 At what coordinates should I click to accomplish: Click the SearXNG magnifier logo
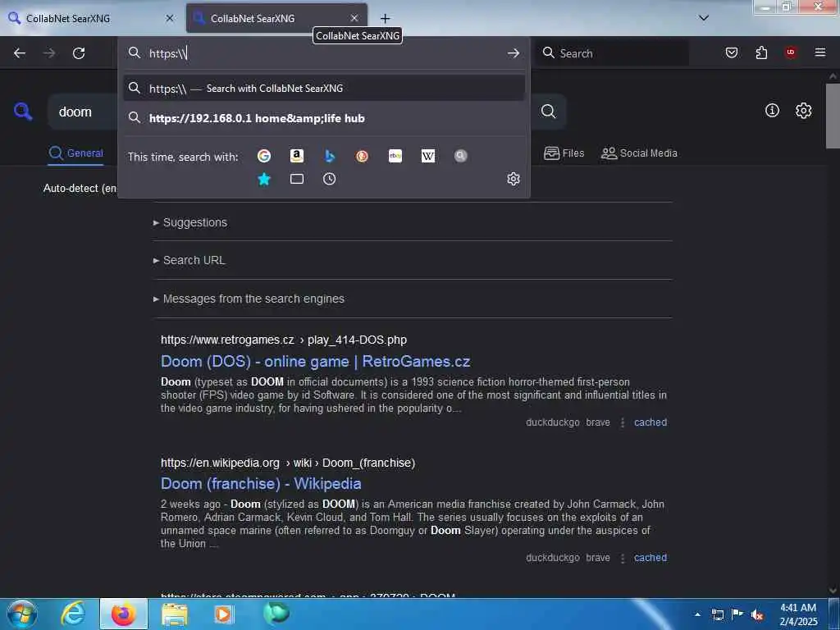[x=23, y=112]
